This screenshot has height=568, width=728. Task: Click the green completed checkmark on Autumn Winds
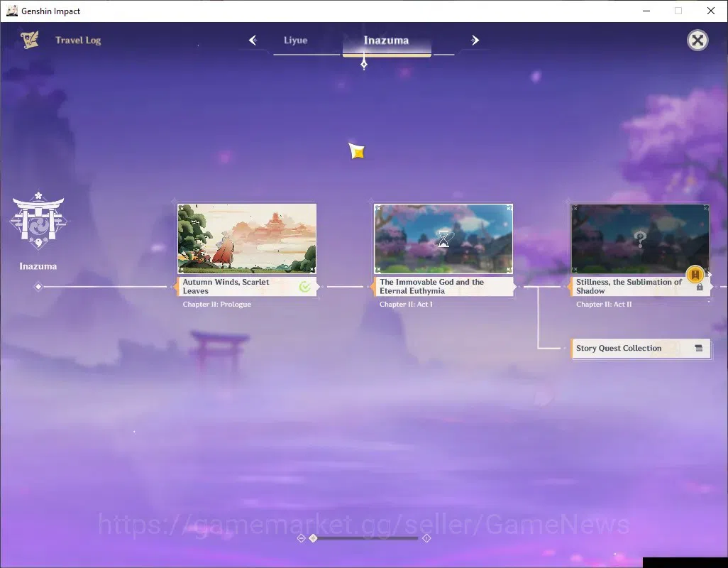[304, 287]
